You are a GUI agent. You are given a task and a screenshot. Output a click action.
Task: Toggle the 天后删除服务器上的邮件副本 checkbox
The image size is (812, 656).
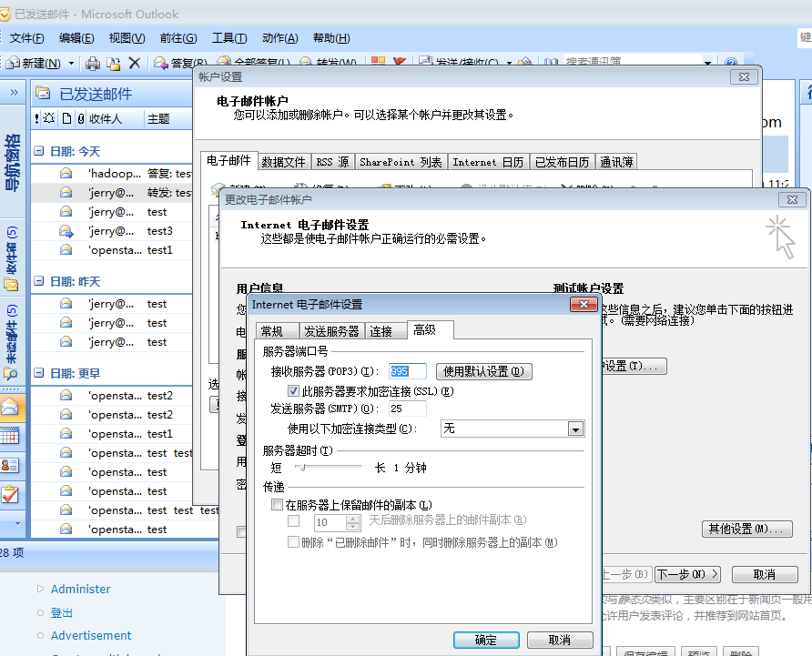(x=294, y=520)
